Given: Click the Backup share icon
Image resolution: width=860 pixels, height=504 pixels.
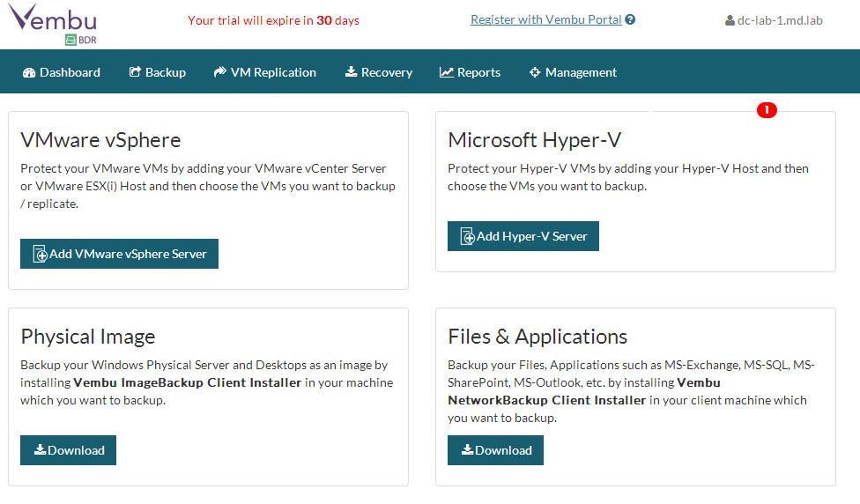Looking at the screenshot, I should coord(135,72).
